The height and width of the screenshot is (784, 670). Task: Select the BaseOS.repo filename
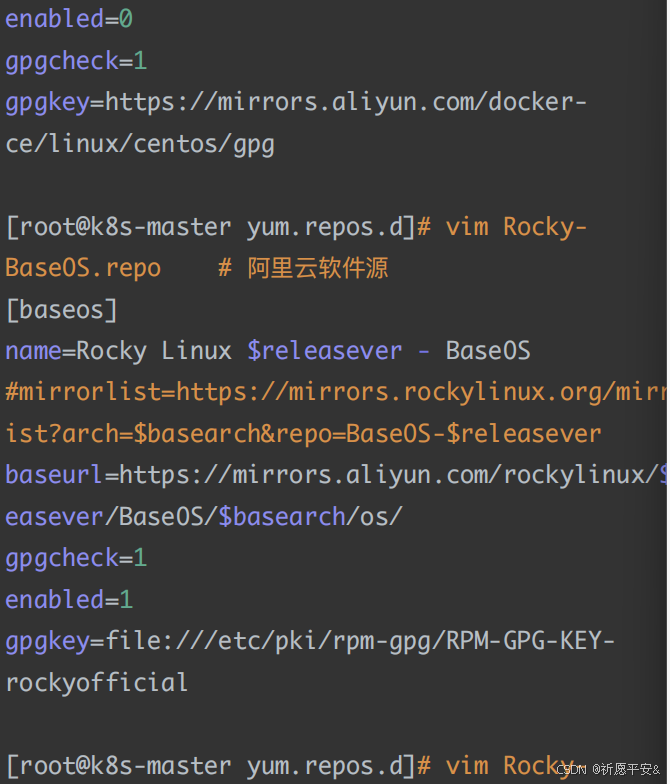tap(83, 268)
